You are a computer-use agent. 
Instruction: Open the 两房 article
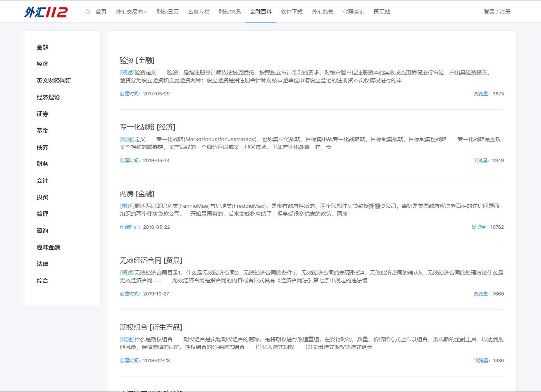point(137,193)
